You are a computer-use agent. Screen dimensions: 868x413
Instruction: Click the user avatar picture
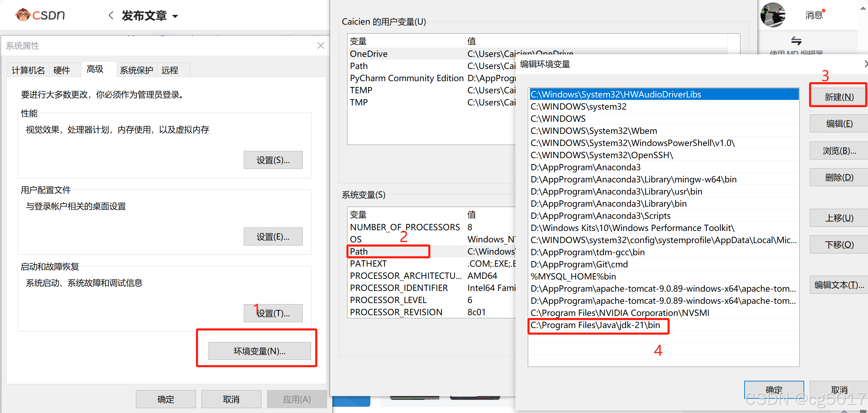[773, 15]
